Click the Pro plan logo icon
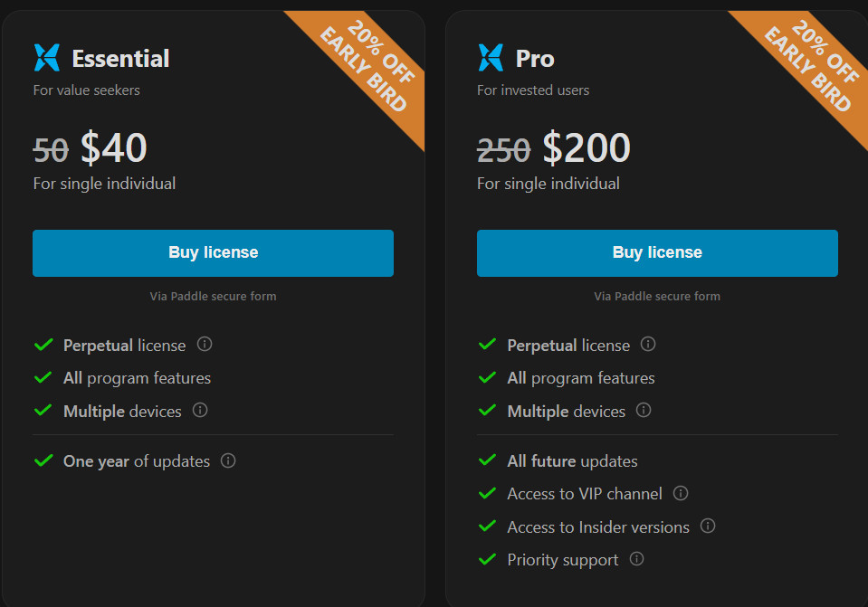The height and width of the screenshot is (607, 868). (491, 58)
